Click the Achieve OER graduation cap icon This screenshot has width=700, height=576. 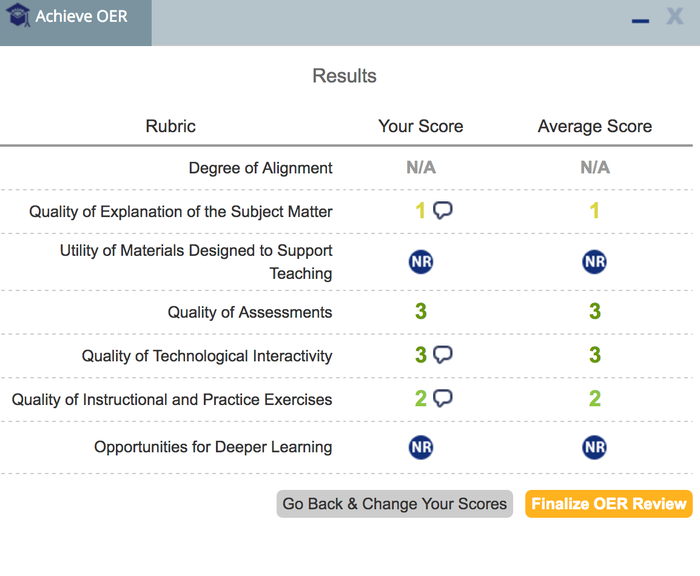(18, 17)
